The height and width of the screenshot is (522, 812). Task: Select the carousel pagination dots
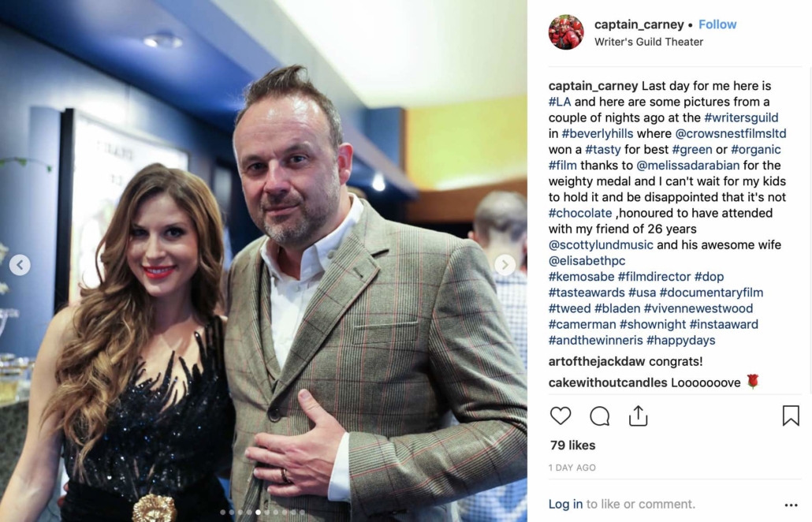(263, 513)
